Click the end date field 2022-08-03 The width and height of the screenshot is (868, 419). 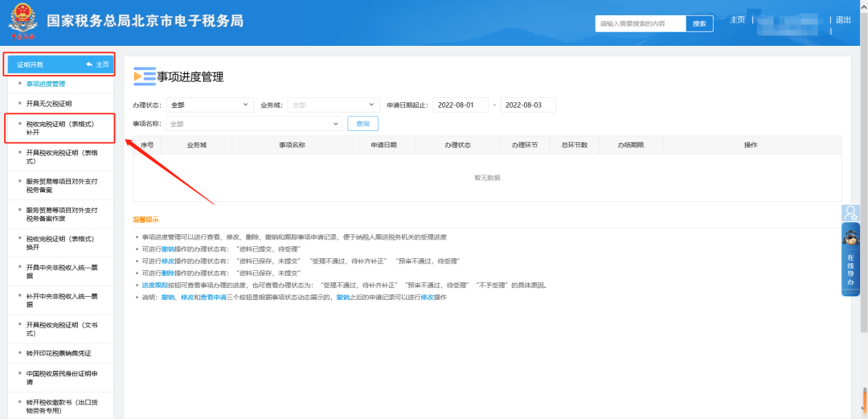[527, 105]
